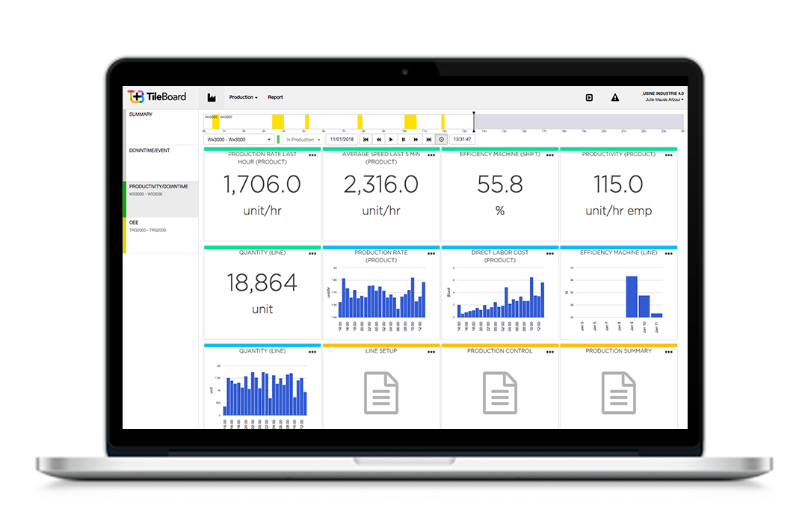Open options for Production Rate Last Hour tile
Screen dimensions: 808x532
tap(312, 155)
